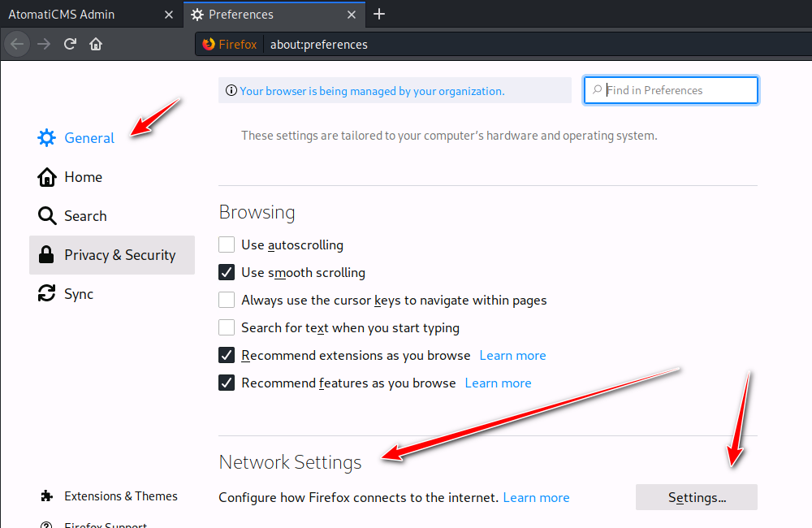Click the General gear icon in sidebar
The image size is (812, 528).
(x=46, y=138)
